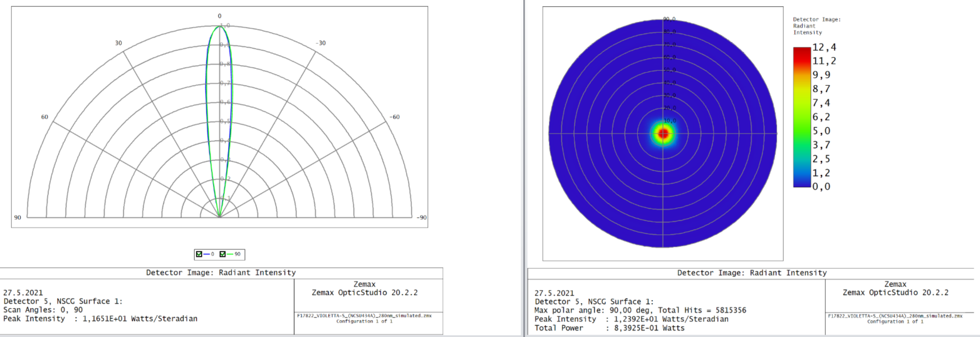Image resolution: width=980 pixels, height=337 pixels.
Task: Click the 'Total Power : 8,3925E-01 Watts' text line
Action: point(610,328)
